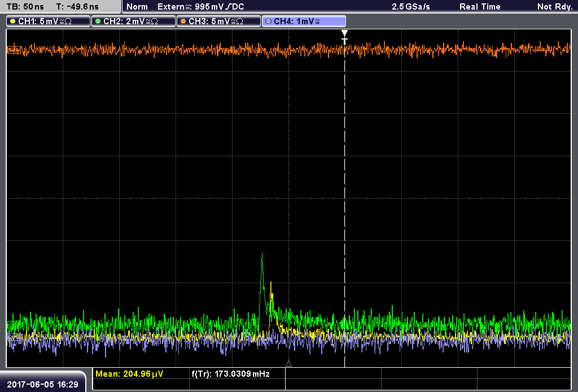The image size is (578, 392).
Task: Click the orange CH3 color dot
Action: tap(183, 21)
